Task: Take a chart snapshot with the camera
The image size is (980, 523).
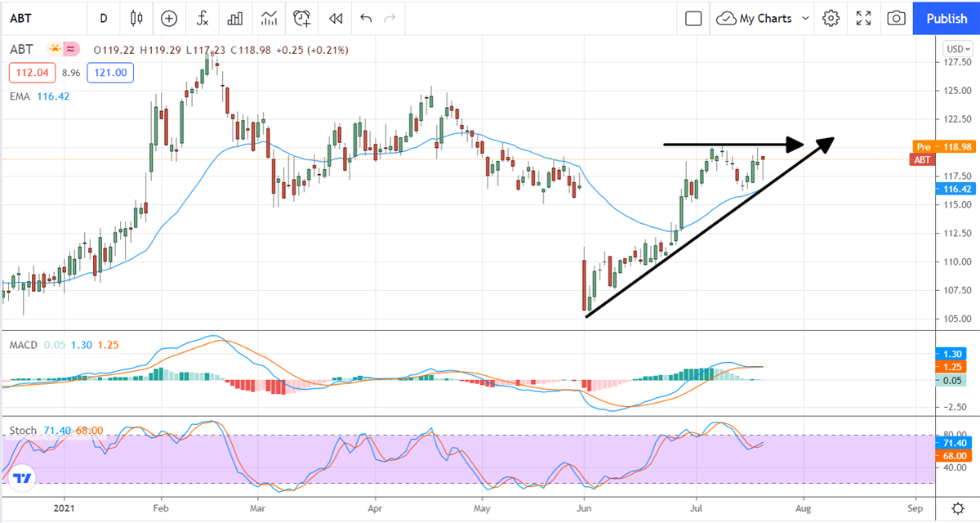Action: tap(896, 18)
